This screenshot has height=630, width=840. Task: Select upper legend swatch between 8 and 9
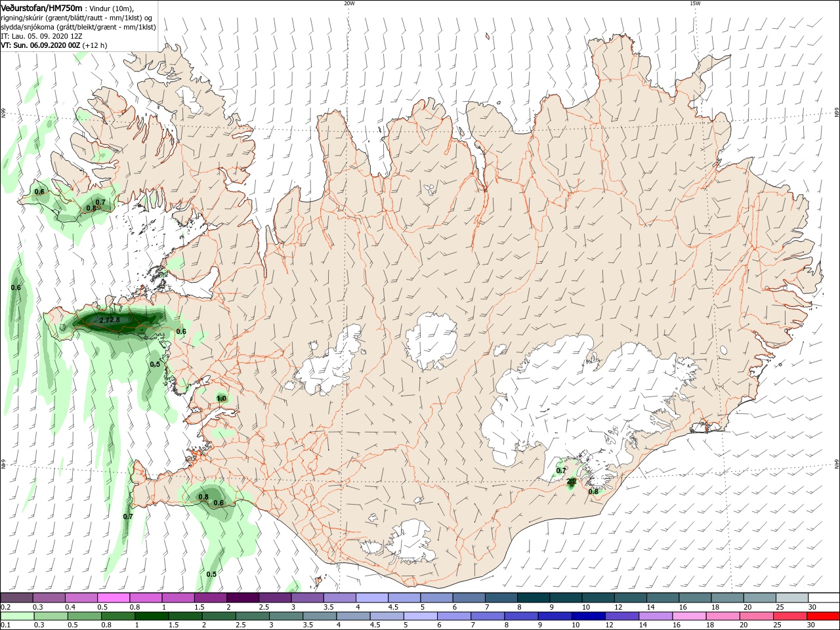tap(532, 598)
